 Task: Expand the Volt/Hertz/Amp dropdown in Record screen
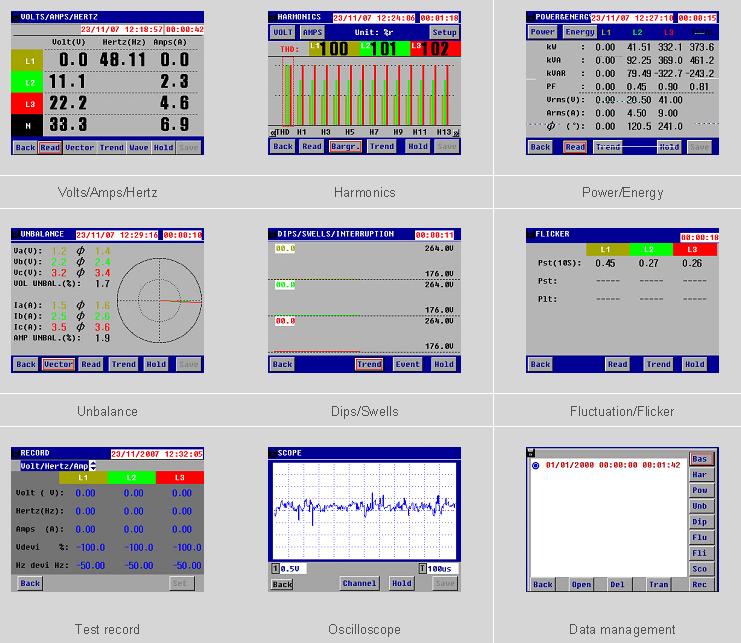pos(93,465)
